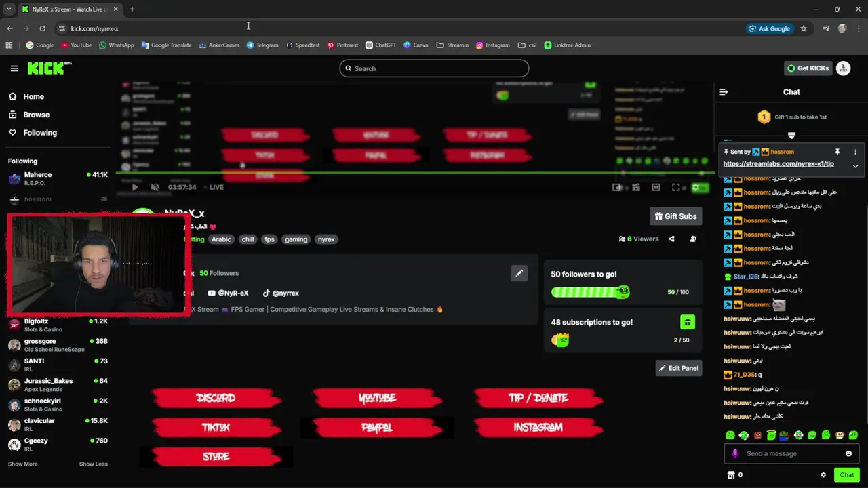Open the user list icon beside share
Viewport: 868px width, 488px height.
(693, 239)
